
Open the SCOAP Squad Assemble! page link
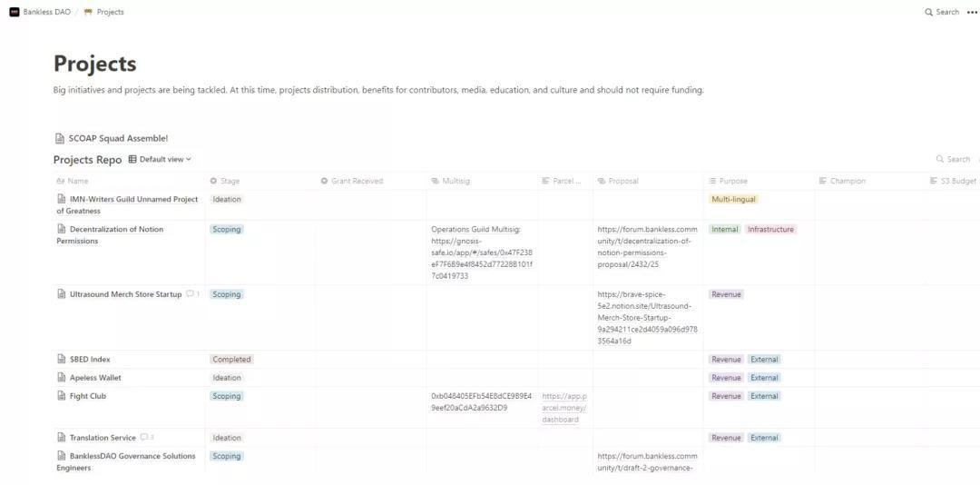(x=118, y=138)
